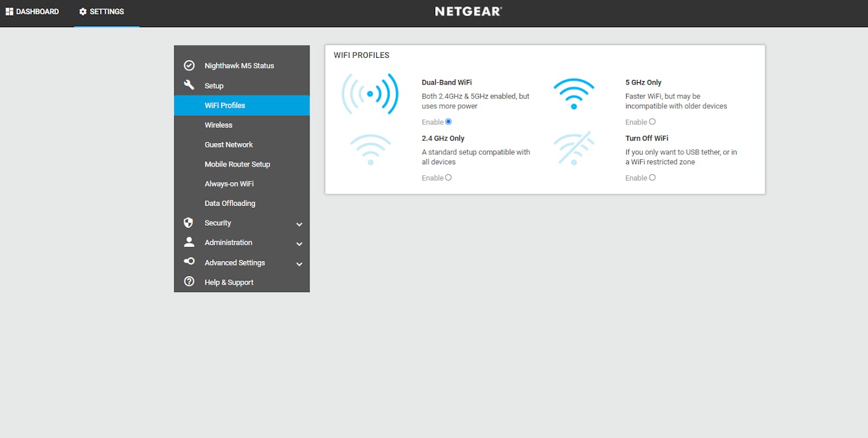Image resolution: width=868 pixels, height=438 pixels.
Task: Switch to the Dashboard tab
Action: (x=32, y=11)
